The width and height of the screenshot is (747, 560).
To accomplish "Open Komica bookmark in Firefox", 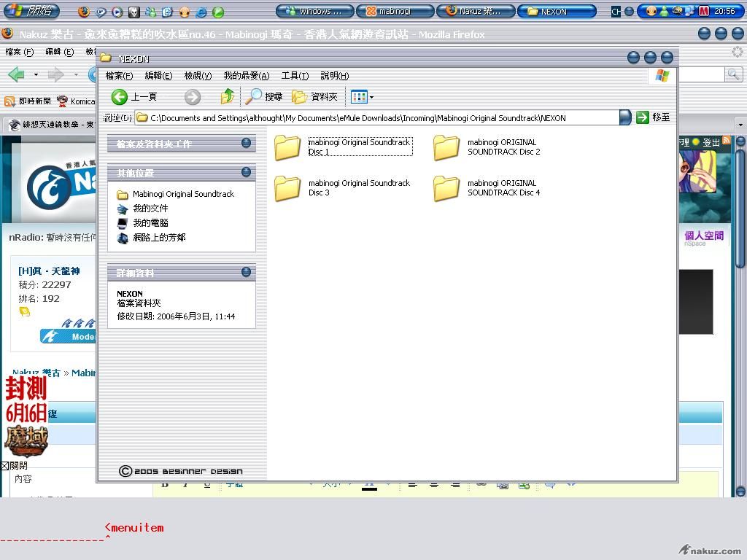I will 76,101.
